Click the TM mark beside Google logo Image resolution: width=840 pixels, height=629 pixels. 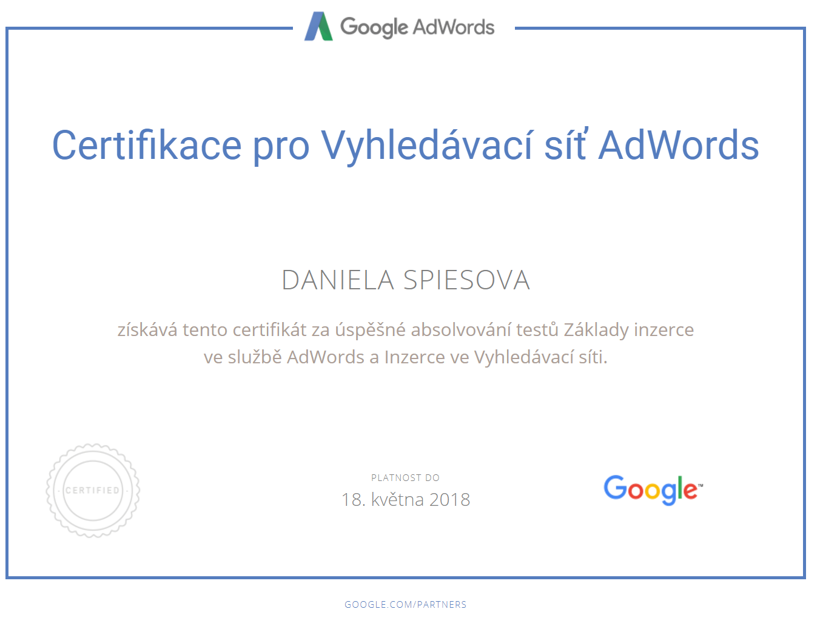coord(701,485)
